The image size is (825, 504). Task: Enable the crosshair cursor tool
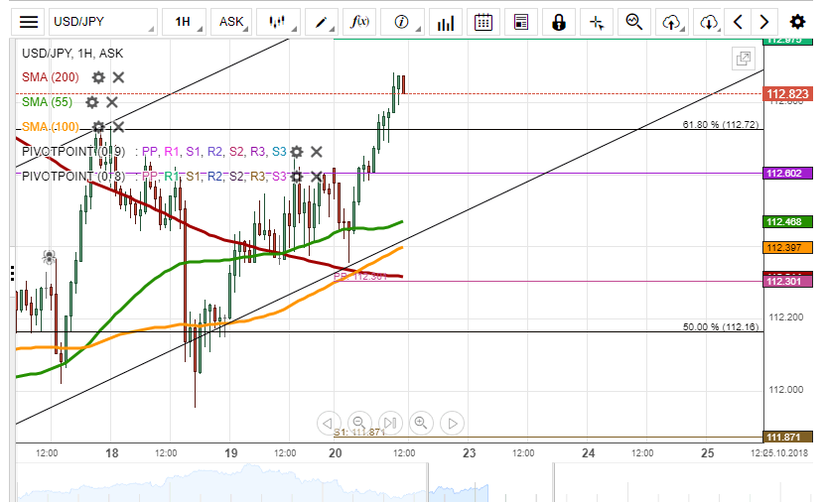coord(596,21)
